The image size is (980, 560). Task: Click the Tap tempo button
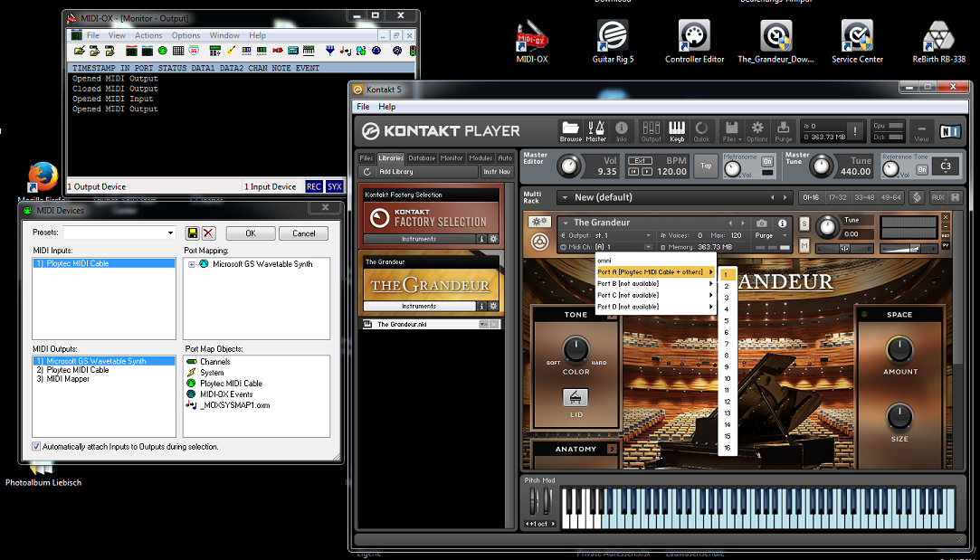click(x=706, y=166)
